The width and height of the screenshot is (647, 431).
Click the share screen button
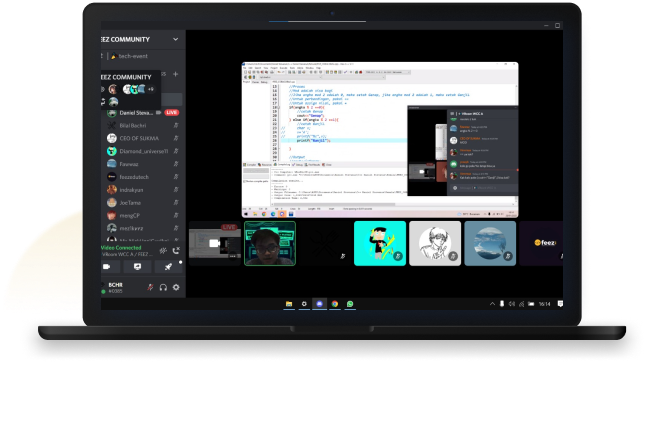tap(138, 267)
